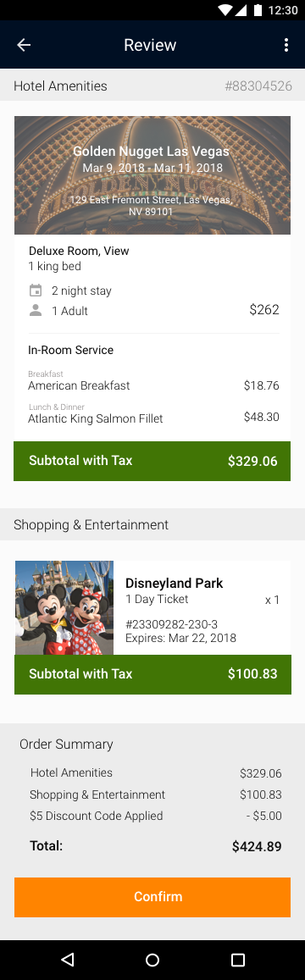Tap the back arrow in header

[24, 45]
